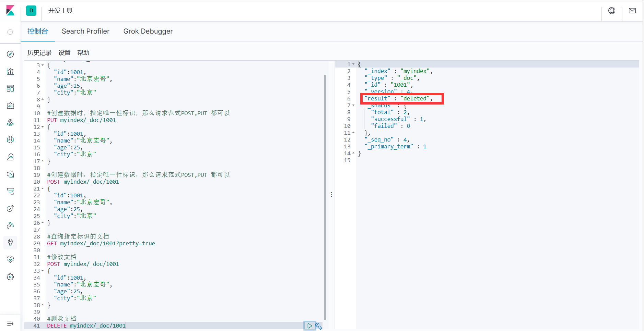Collapse fold arrow at request line 33

[x=43, y=271]
